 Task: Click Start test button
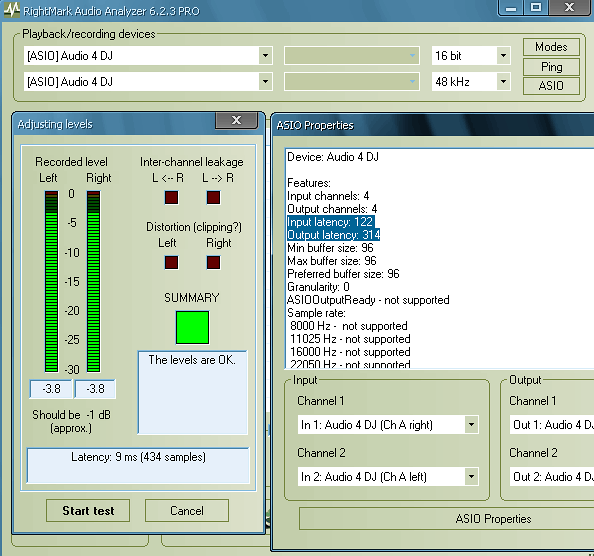pyautogui.click(x=88, y=511)
